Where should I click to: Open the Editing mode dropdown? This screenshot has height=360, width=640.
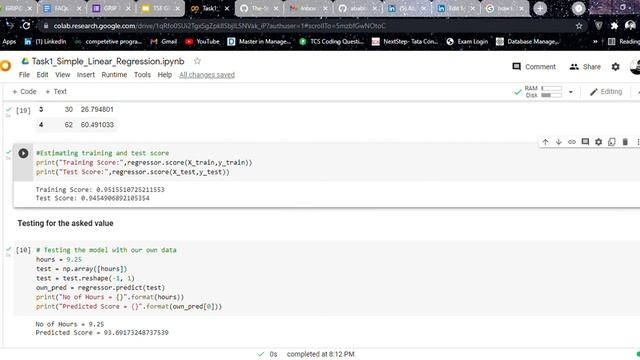(x=606, y=91)
